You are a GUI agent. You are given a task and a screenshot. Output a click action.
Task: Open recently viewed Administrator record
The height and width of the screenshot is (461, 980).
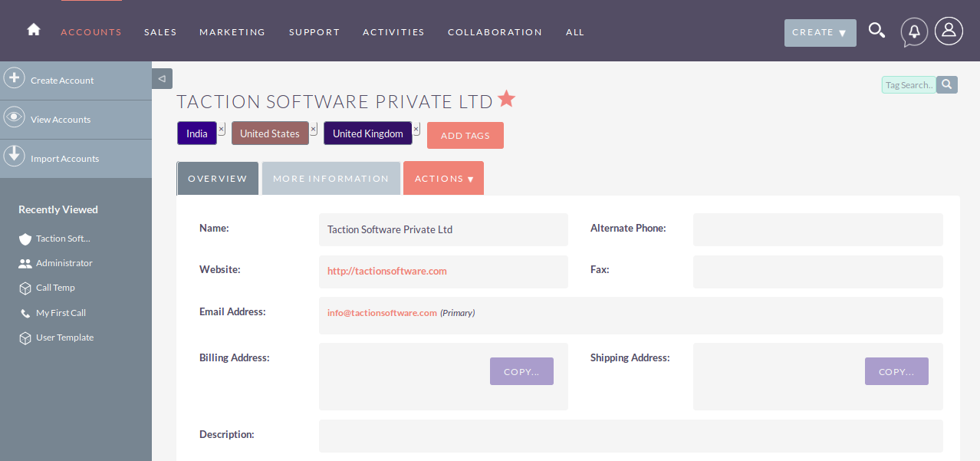tap(64, 263)
